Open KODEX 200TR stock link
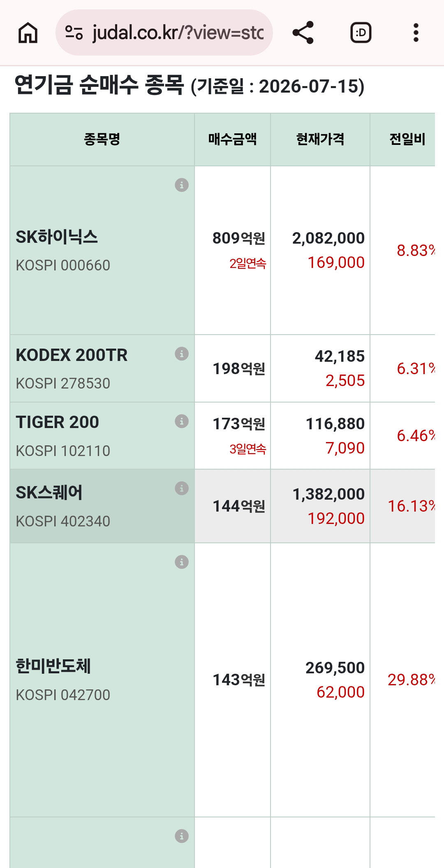 point(72,355)
